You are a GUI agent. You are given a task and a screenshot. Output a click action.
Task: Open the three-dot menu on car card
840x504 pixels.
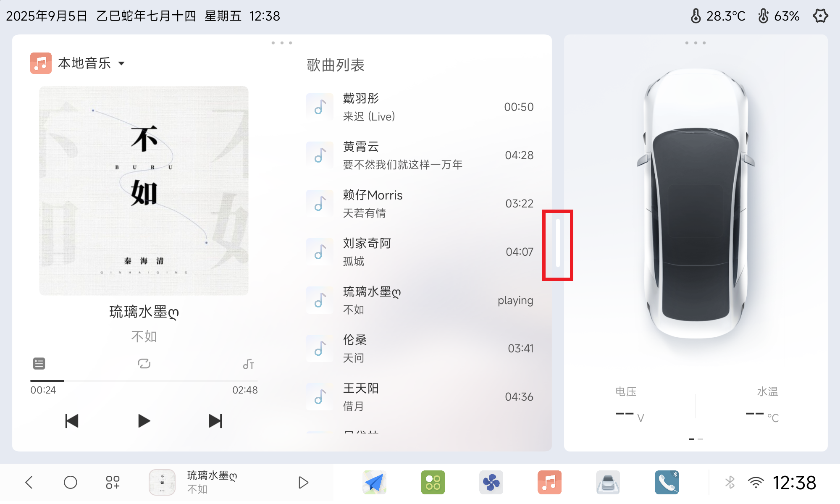click(x=696, y=43)
